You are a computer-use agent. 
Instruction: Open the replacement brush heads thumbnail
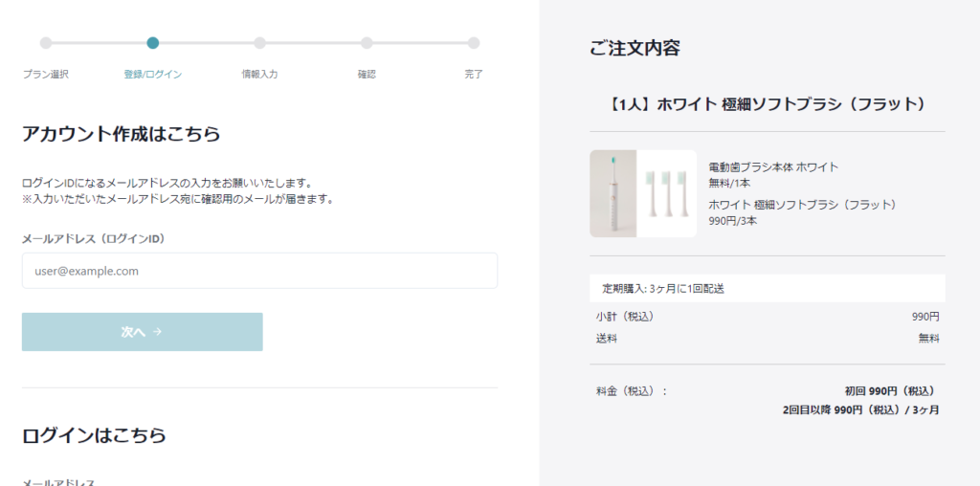(667, 193)
